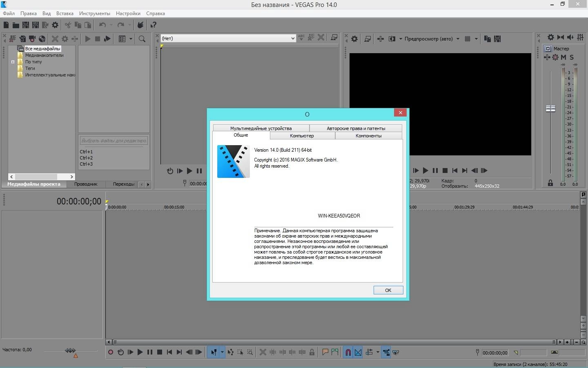Click Capture Video camera icon in media panel
Screen dimensions: 588x368
(32, 39)
